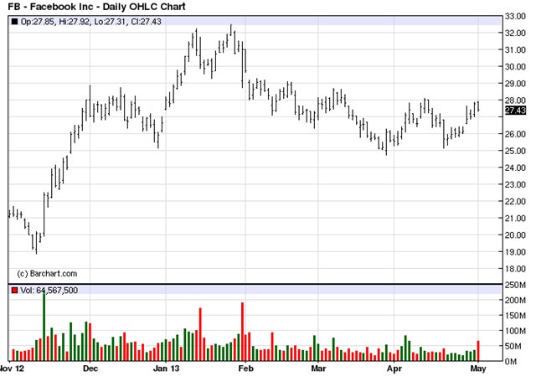The width and height of the screenshot is (536, 392).
Task: Click the 33.00 price axis label
Action: pyautogui.click(x=516, y=17)
